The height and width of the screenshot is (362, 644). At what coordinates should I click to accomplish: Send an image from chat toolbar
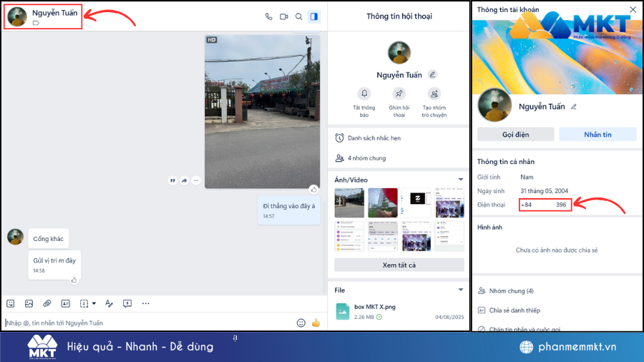29,304
